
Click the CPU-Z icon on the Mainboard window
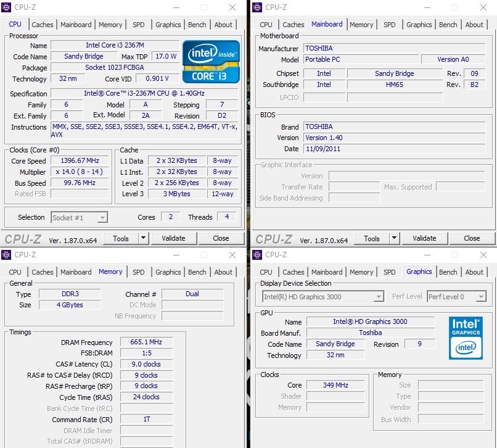point(257,7)
